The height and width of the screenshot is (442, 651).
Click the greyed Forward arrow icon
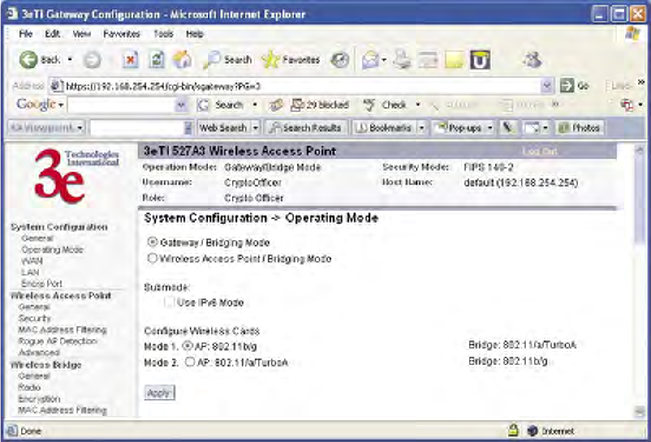(x=92, y=60)
